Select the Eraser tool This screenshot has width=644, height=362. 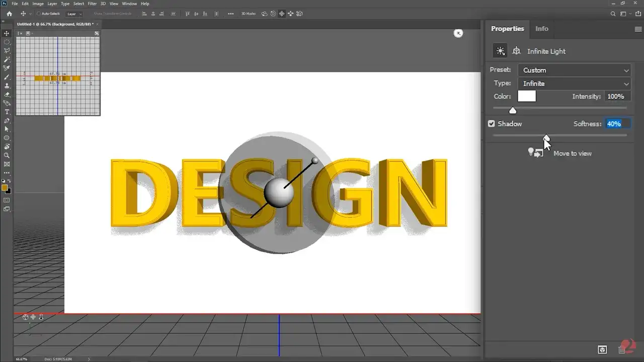pyautogui.click(x=7, y=94)
